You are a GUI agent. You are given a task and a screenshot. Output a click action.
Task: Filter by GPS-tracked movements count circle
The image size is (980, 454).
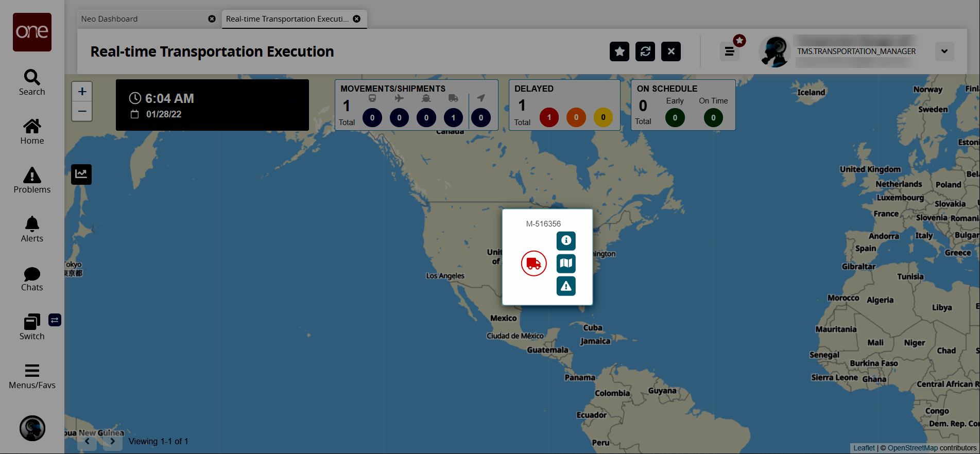point(481,117)
